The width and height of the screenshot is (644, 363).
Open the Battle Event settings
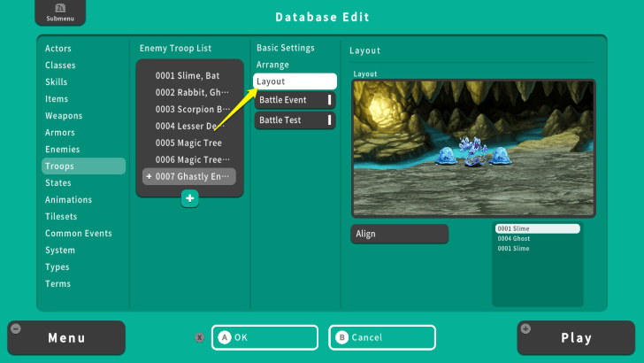tap(295, 100)
